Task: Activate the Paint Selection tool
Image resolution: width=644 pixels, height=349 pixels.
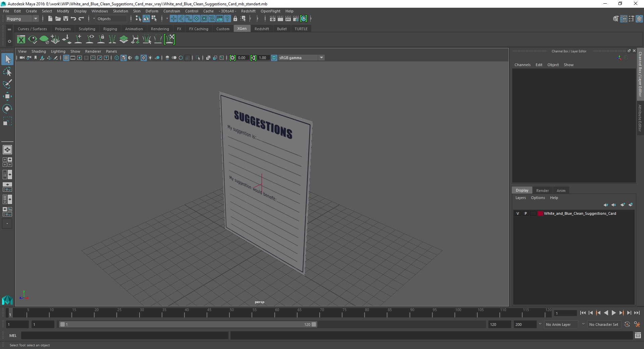Action: click(7, 84)
